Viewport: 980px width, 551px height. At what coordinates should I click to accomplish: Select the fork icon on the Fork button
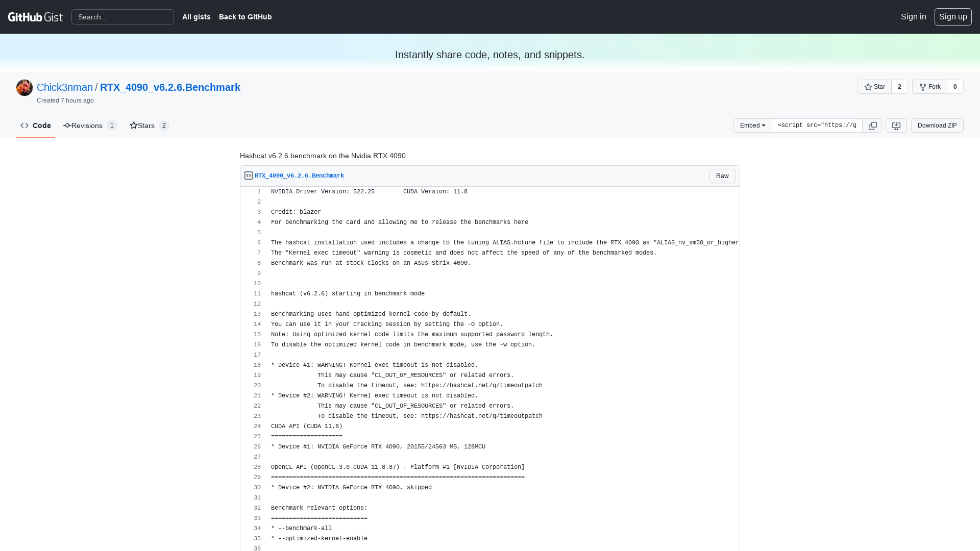pos(923,87)
